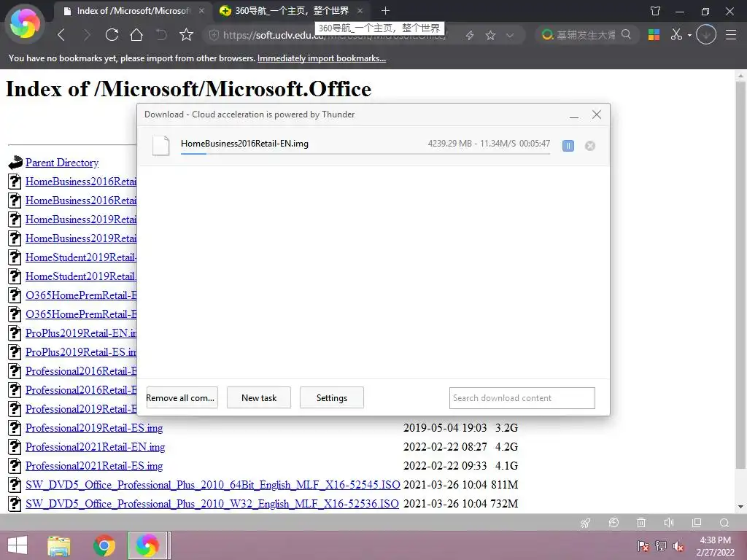Click the browser doctor status bar icon

click(614, 523)
